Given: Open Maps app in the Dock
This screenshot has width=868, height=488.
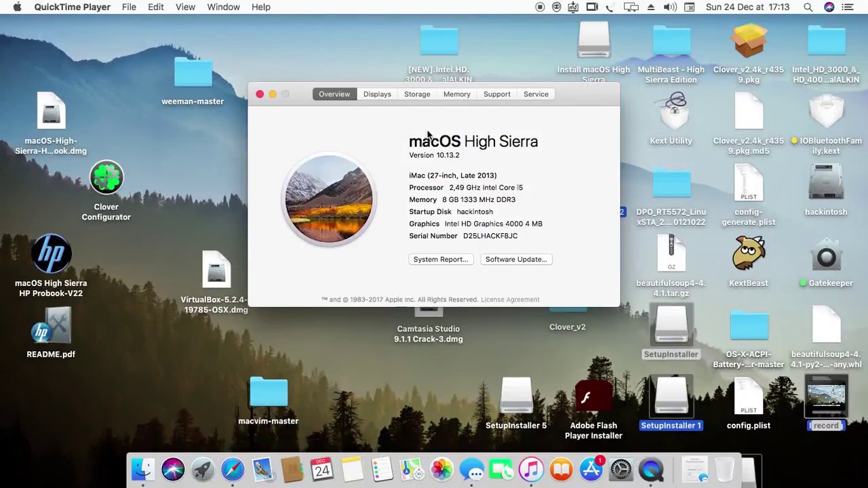Looking at the screenshot, I should [x=412, y=469].
